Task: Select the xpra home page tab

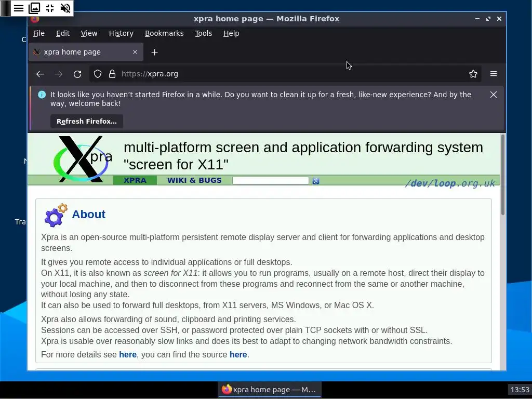Action: [x=86, y=52]
